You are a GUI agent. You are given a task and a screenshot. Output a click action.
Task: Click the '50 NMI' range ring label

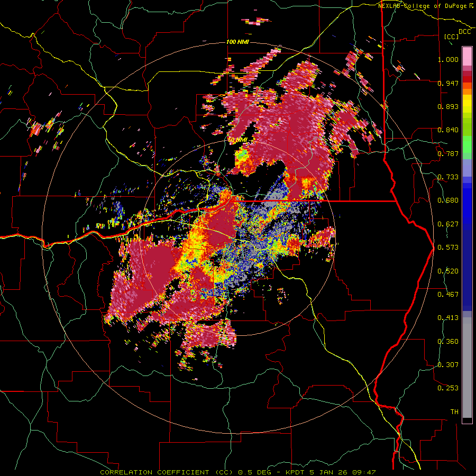click(237, 140)
